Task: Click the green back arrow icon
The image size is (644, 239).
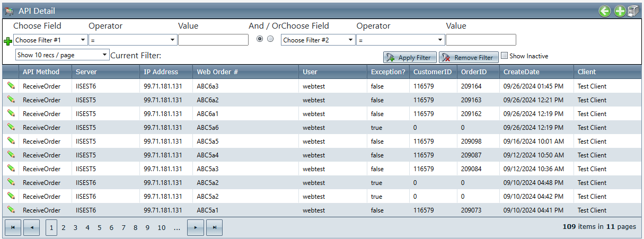Action: click(605, 11)
